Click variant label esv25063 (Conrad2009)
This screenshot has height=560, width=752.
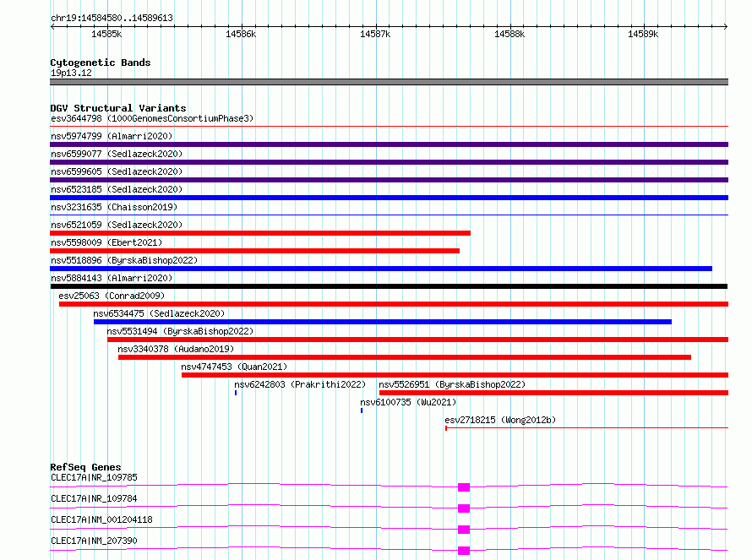coord(112,296)
